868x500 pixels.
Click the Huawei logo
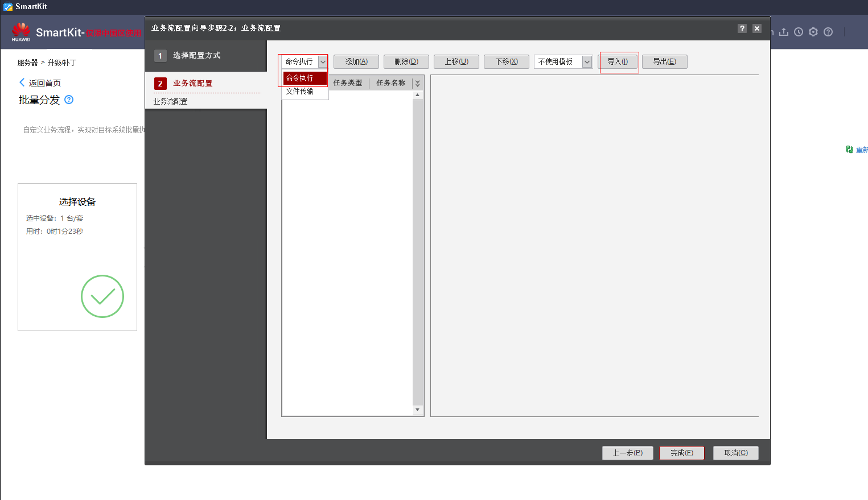click(21, 32)
